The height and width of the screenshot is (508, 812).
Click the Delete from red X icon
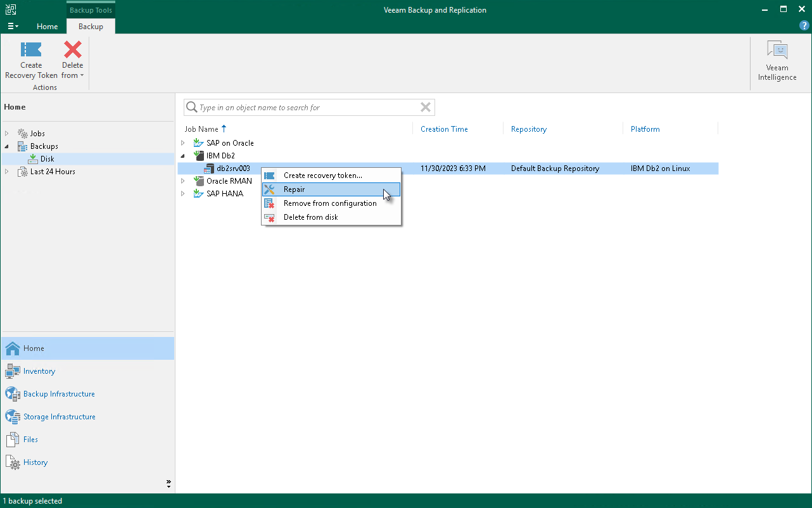tap(73, 51)
